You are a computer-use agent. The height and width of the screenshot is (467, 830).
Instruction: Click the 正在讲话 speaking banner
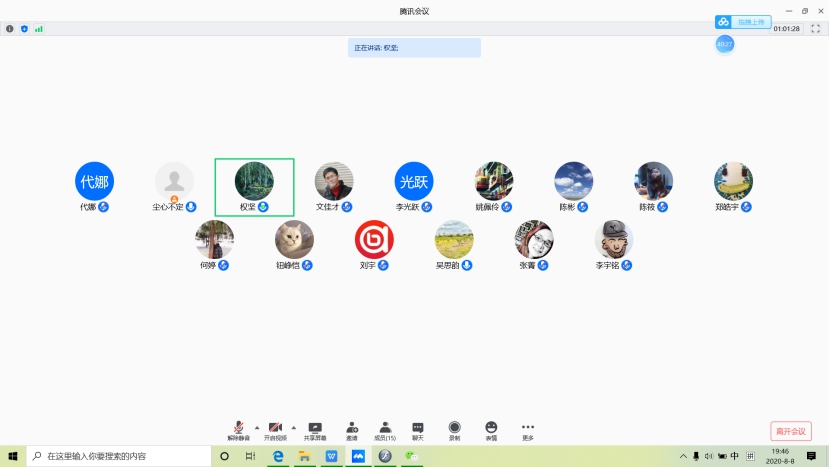point(414,48)
